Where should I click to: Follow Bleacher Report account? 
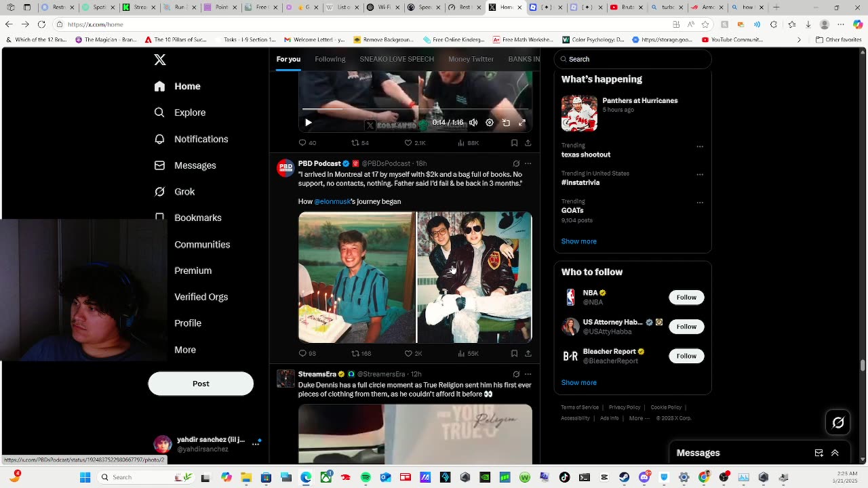(x=686, y=356)
